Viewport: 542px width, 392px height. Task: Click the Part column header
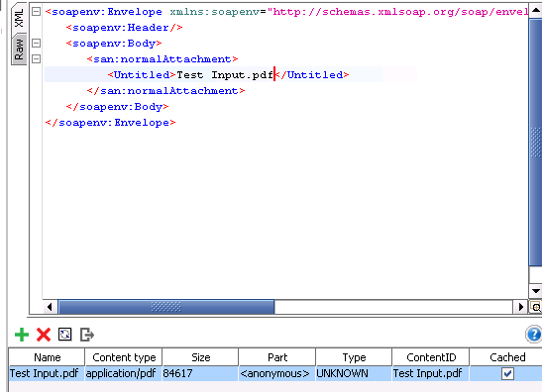[x=277, y=357]
